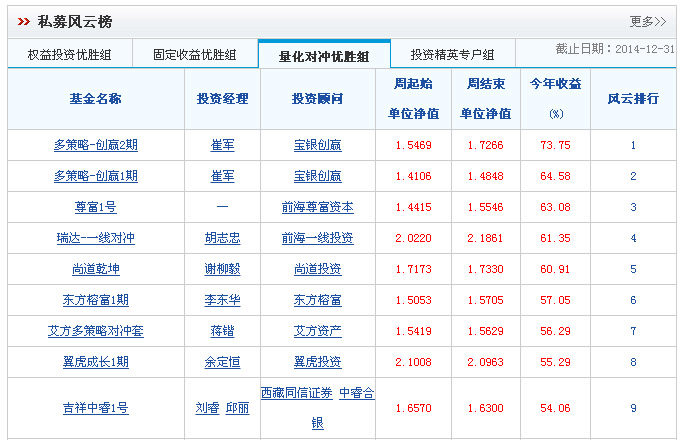Image resolution: width=683 pixels, height=444 pixels.
Task: Select the net value 1.6570
Action: pyautogui.click(x=413, y=408)
